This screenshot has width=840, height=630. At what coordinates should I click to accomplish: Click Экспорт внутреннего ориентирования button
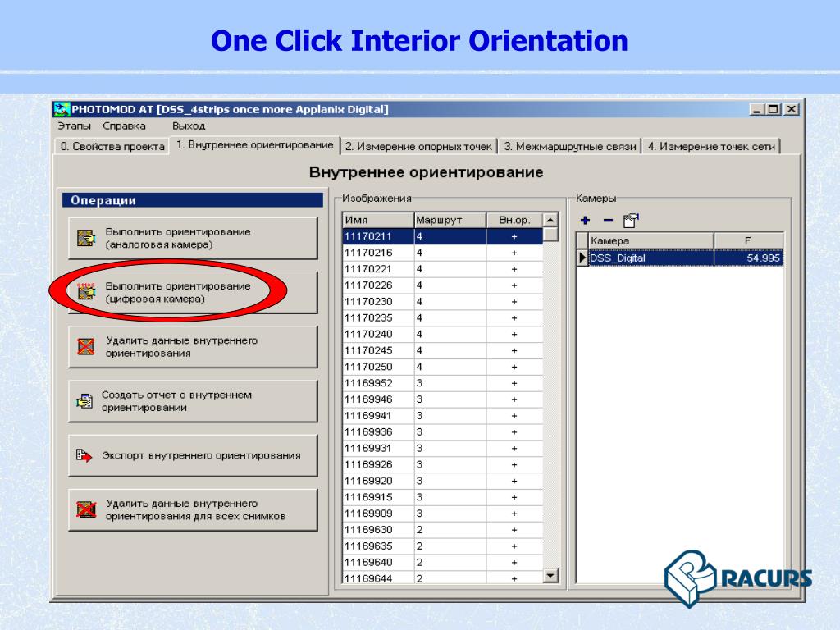click(x=193, y=455)
